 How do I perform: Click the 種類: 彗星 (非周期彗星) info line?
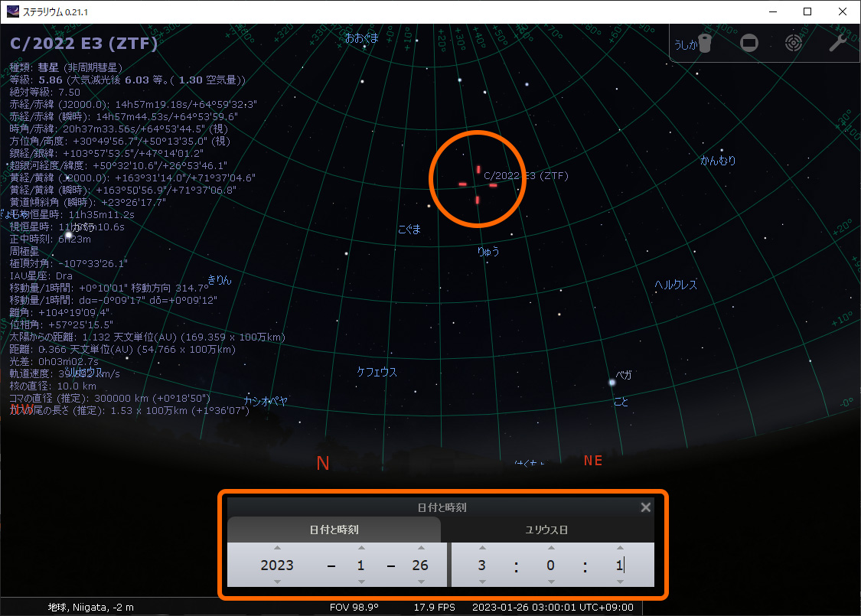66,67
